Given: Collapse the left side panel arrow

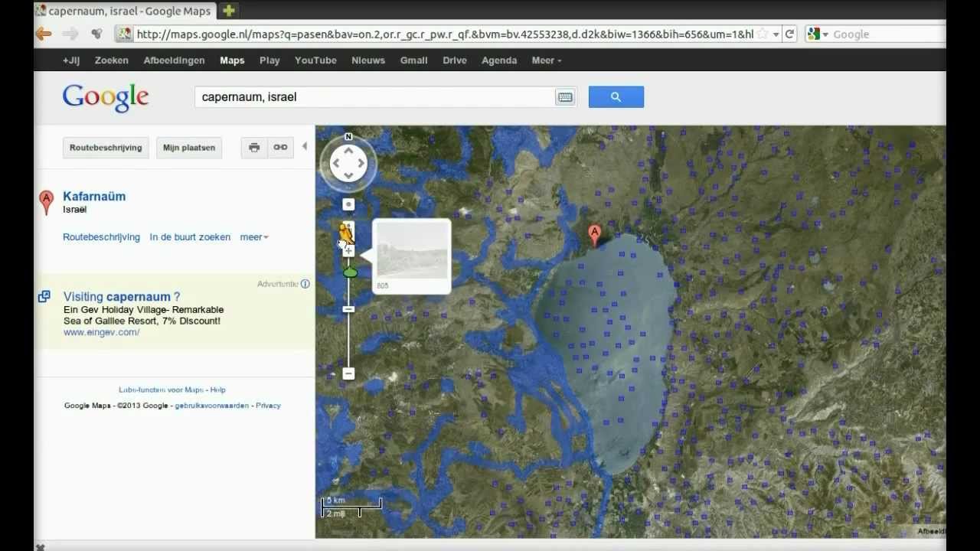Looking at the screenshot, I should [x=304, y=146].
